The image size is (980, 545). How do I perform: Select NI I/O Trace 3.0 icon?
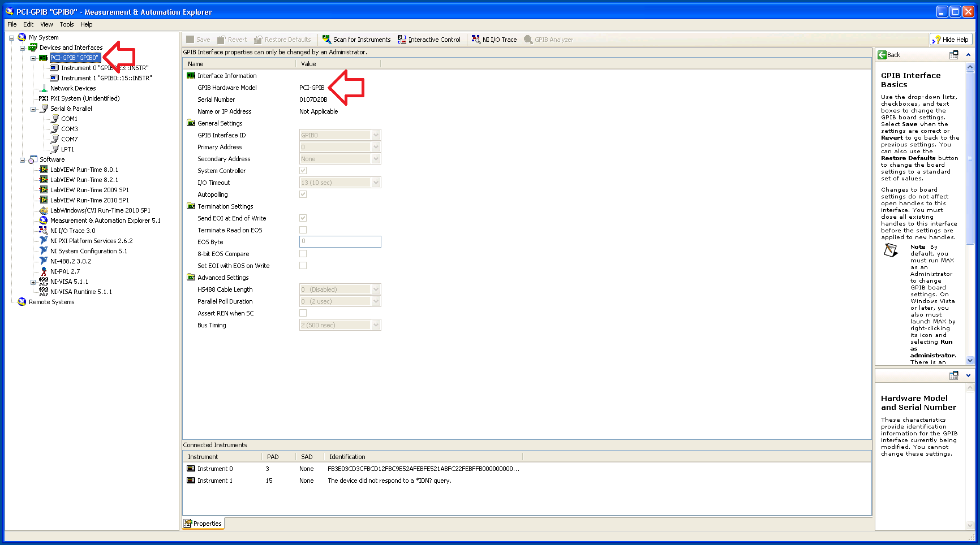tap(44, 231)
